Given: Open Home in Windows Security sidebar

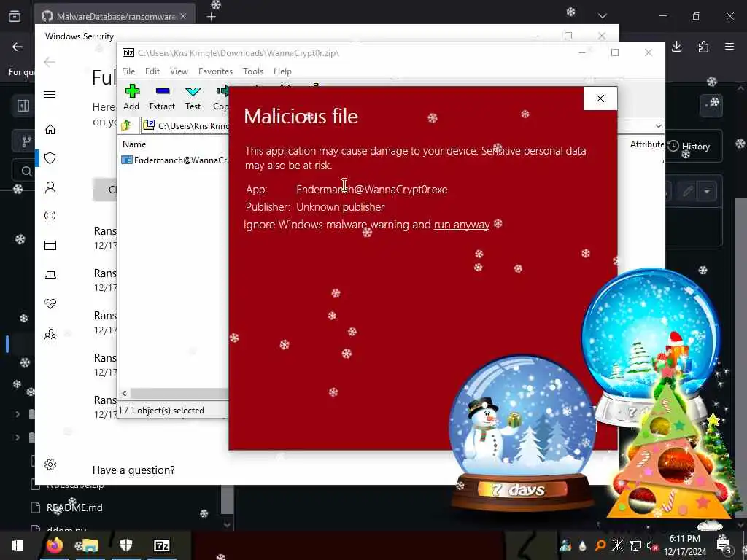Looking at the screenshot, I should [50, 130].
